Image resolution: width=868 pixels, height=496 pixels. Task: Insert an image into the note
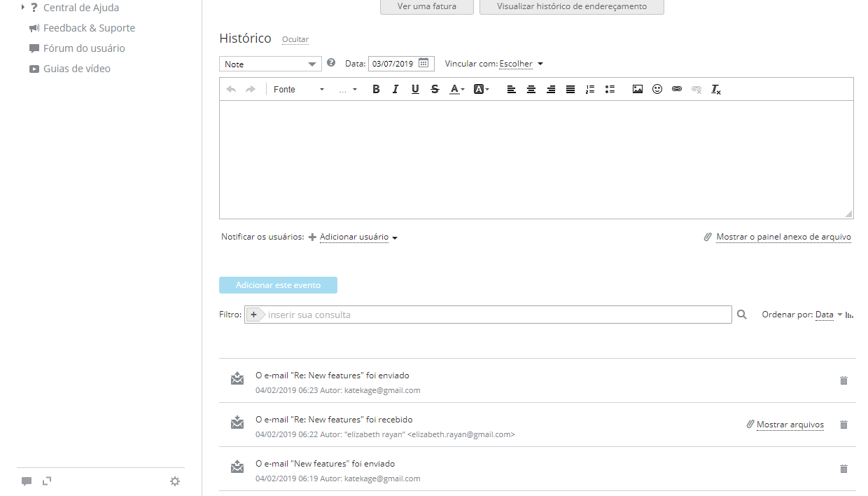[637, 90]
